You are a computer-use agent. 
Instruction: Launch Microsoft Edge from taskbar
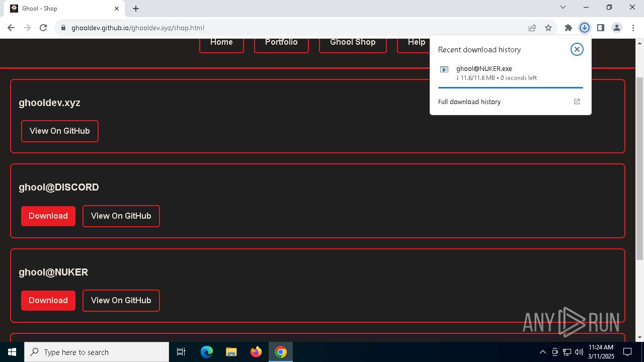pyautogui.click(x=207, y=352)
